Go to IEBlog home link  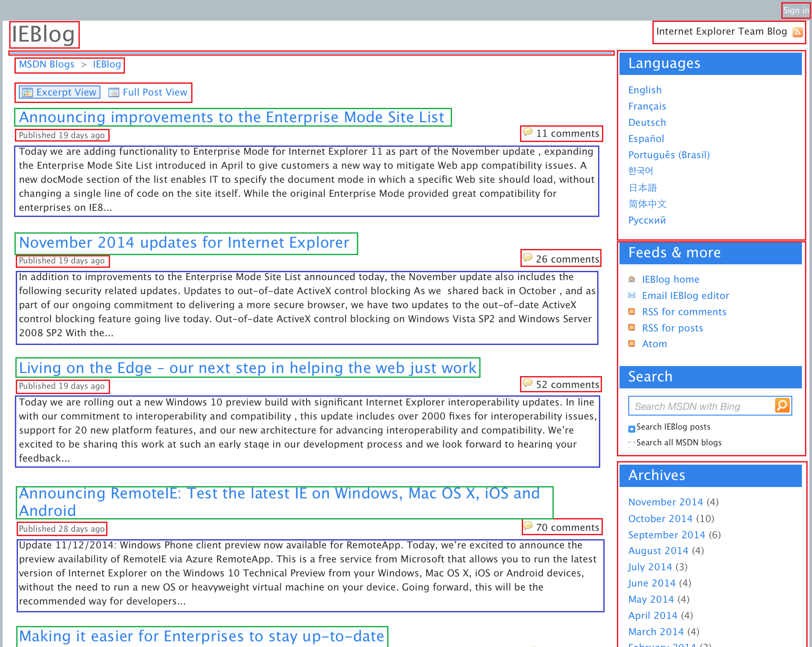coord(670,279)
